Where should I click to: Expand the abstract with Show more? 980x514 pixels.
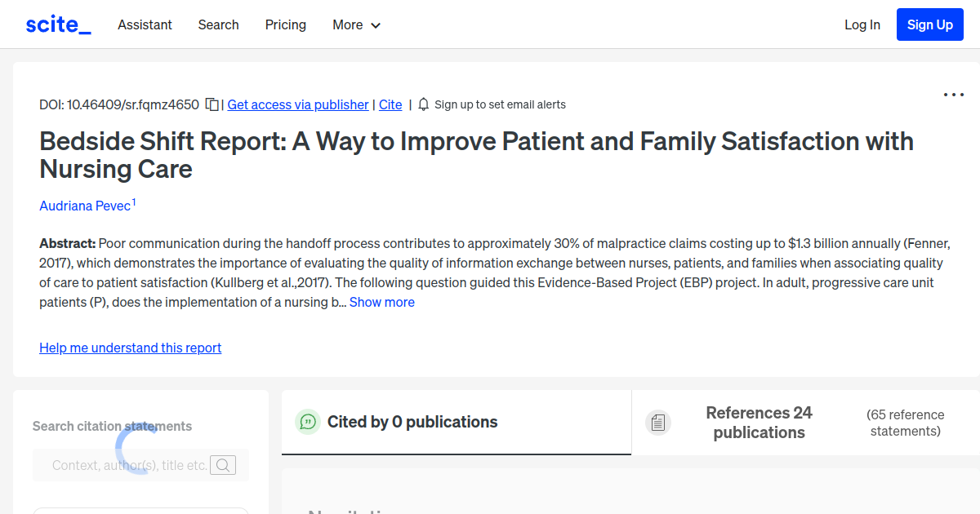[x=381, y=302]
